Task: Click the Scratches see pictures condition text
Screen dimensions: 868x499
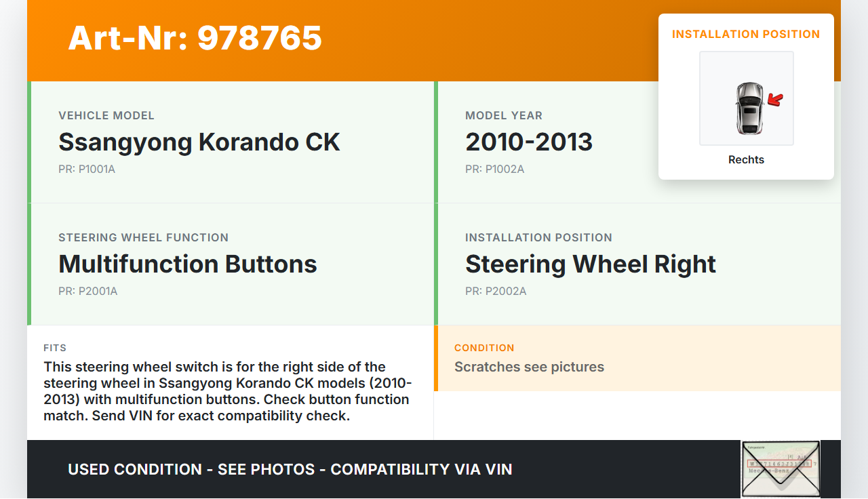Action: coord(529,367)
